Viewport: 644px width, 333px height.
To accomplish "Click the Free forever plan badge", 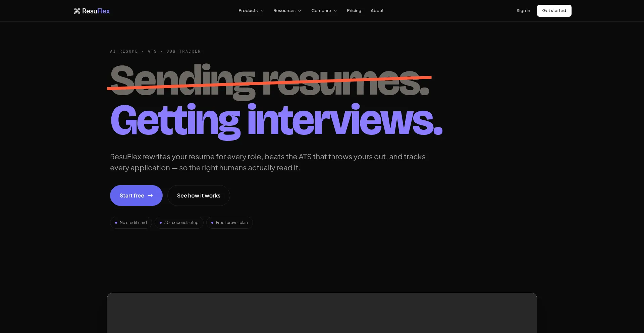I will pos(229,223).
